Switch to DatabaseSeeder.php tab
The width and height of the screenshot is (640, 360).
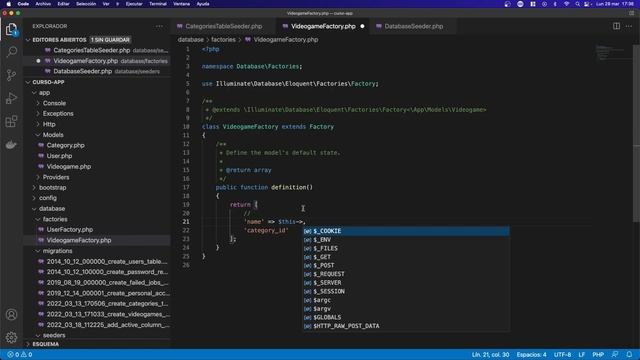413,26
